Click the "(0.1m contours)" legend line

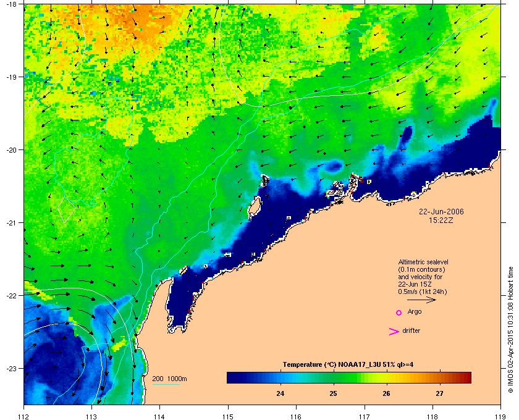421,269
